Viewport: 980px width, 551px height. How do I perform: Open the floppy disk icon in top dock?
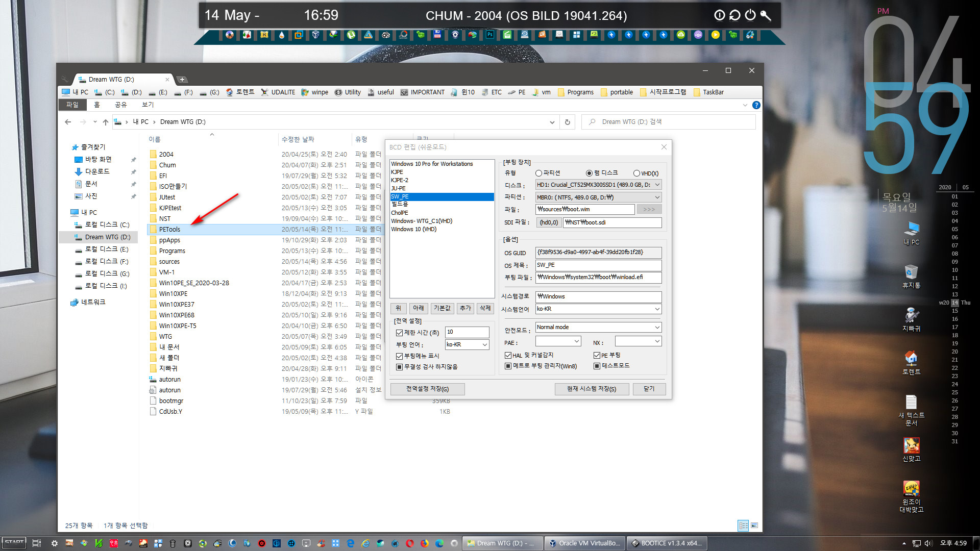(437, 35)
